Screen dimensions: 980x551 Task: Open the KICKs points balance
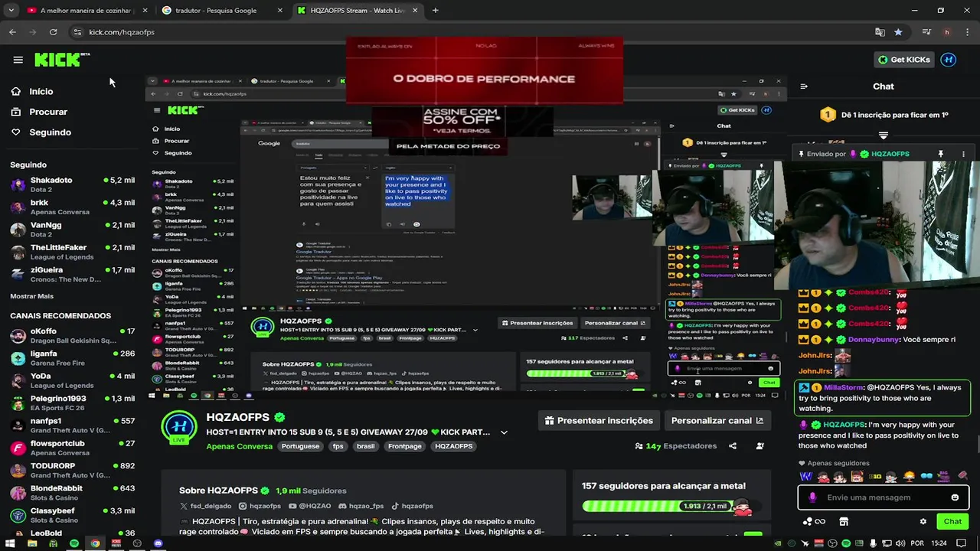815,521
